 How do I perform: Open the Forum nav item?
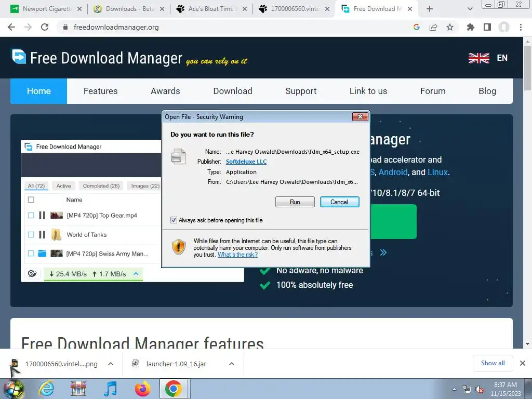(433, 91)
